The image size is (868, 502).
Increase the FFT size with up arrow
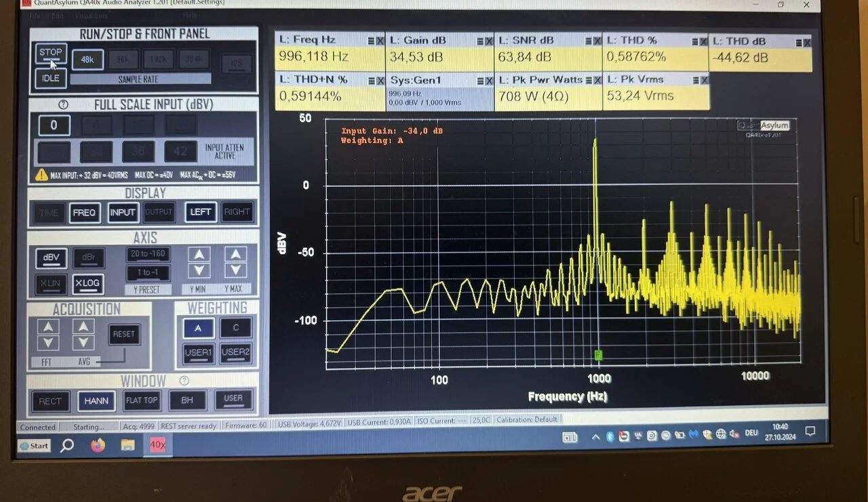(x=47, y=327)
